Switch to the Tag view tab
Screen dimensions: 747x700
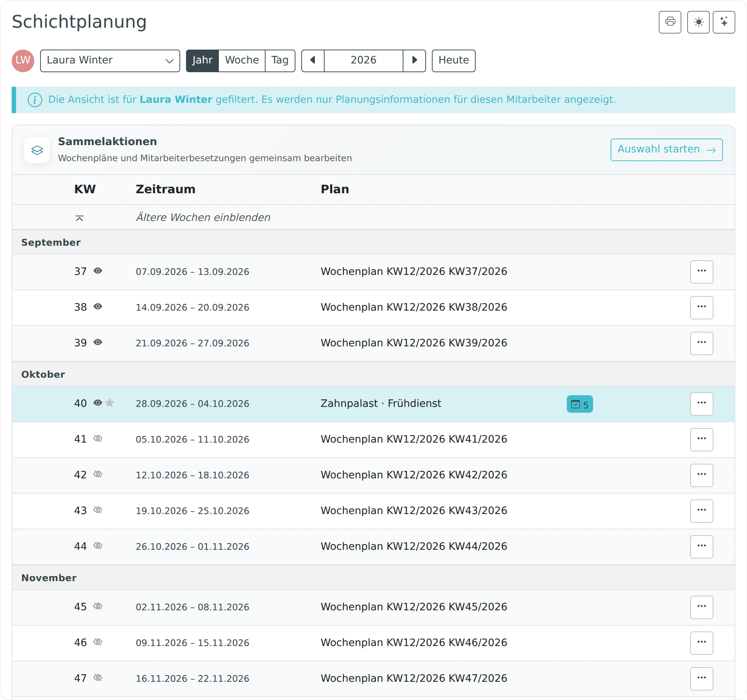[280, 61]
